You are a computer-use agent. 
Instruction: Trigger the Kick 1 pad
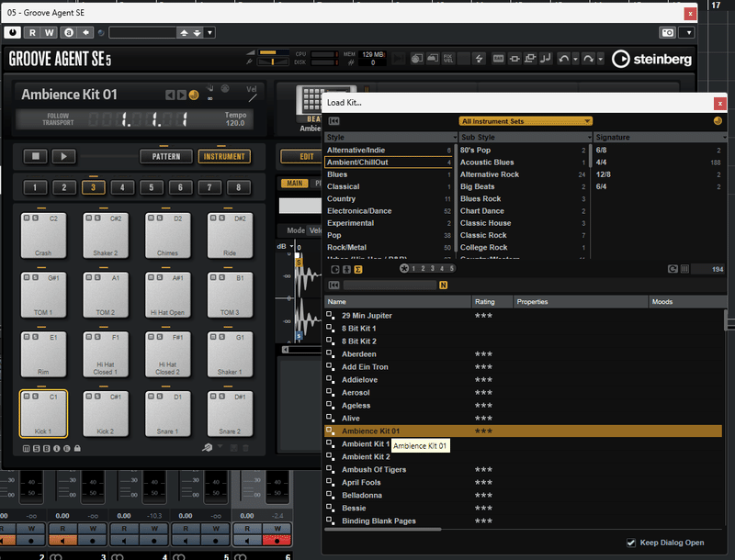43,414
